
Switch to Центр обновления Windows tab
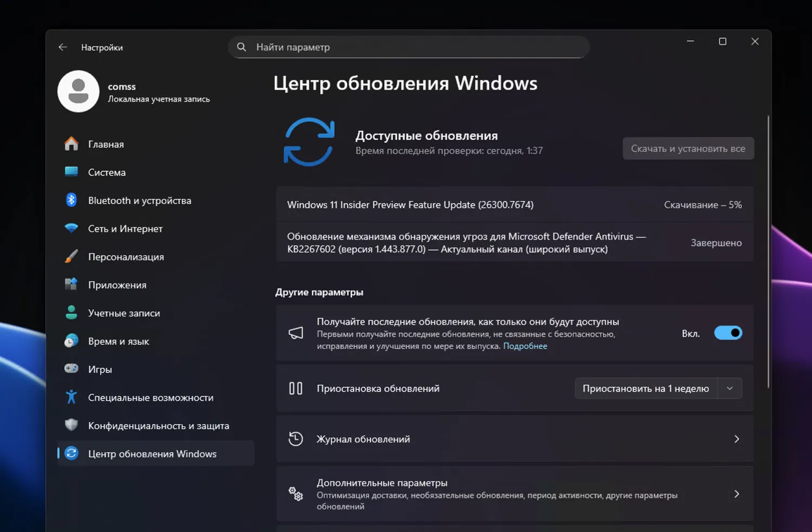click(152, 453)
